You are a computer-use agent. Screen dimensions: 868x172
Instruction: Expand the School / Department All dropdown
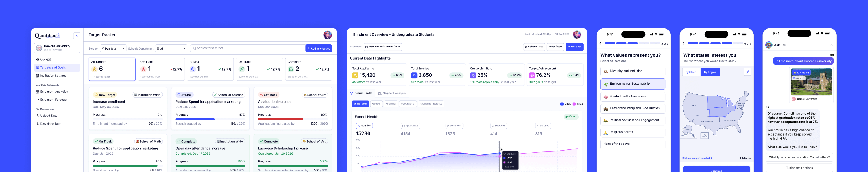pyautogui.click(x=171, y=48)
